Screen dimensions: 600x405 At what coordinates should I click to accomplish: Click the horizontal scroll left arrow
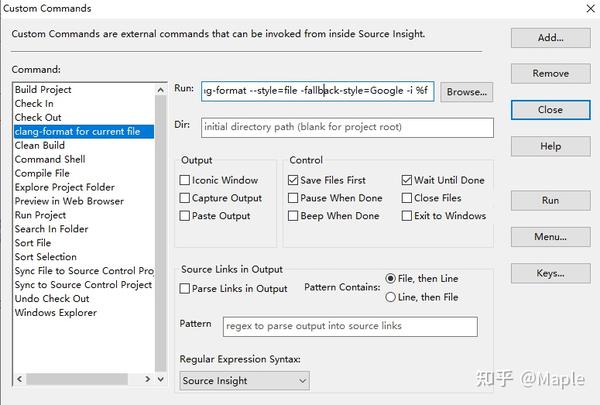[20, 379]
